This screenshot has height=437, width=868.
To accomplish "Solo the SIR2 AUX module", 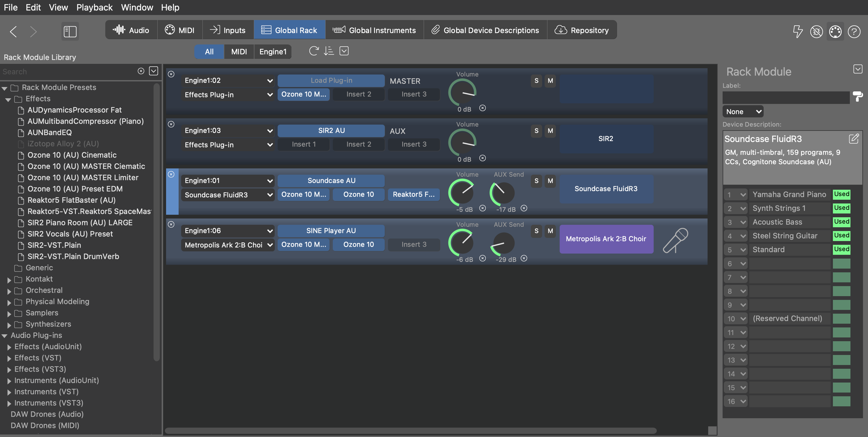I will (x=536, y=131).
